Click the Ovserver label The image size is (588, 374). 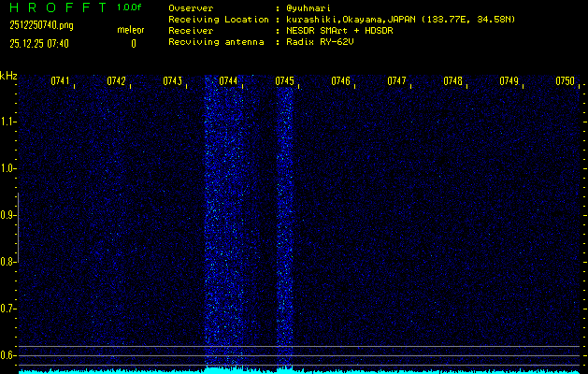coord(191,8)
